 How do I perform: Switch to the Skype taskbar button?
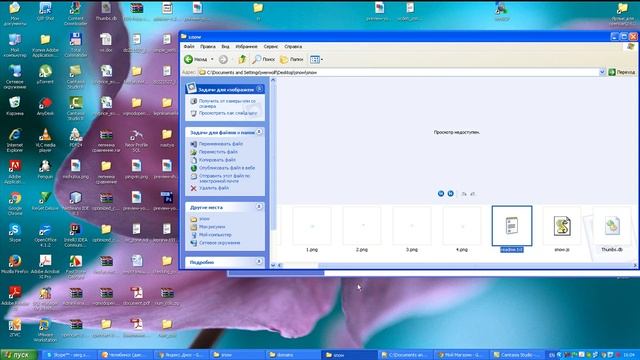coord(70,355)
